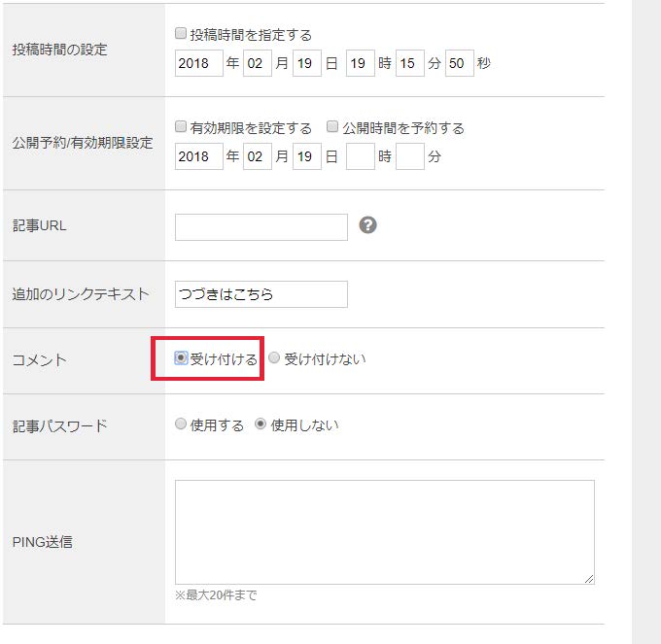Image resolution: width=661 pixels, height=644 pixels.
Task: Click the help question mark icon
Action: [367, 225]
